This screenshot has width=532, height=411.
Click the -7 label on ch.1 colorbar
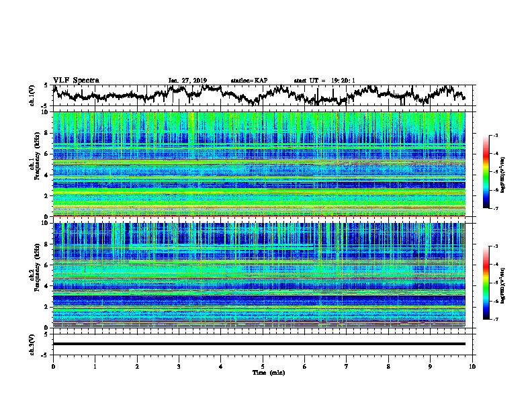coord(495,208)
